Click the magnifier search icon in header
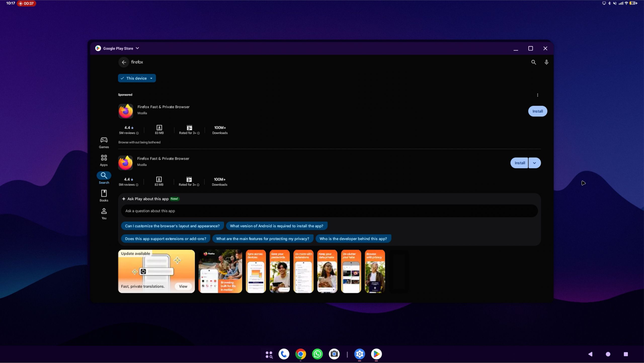The width and height of the screenshot is (644, 363). 533,62
